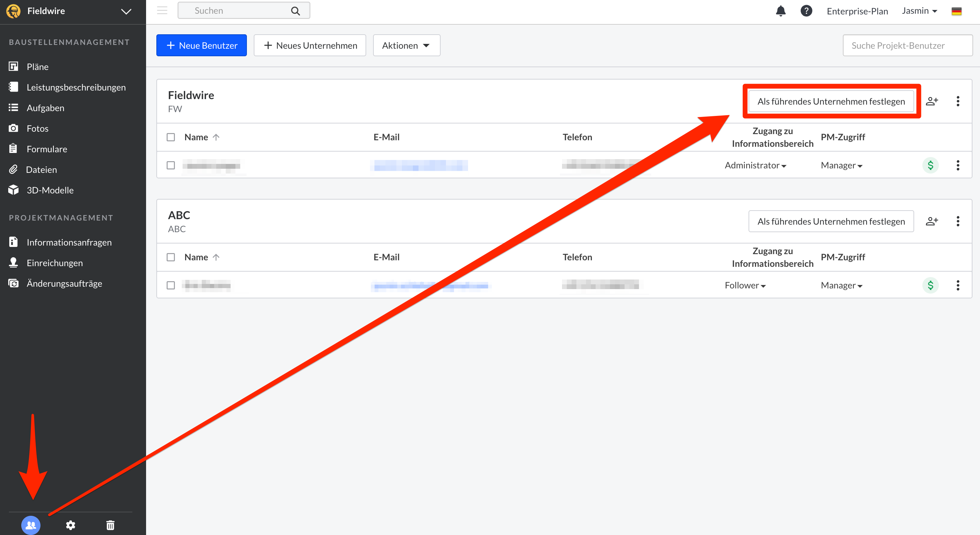This screenshot has width=980, height=535.
Task: Open Administrator access dropdown
Action: (755, 165)
